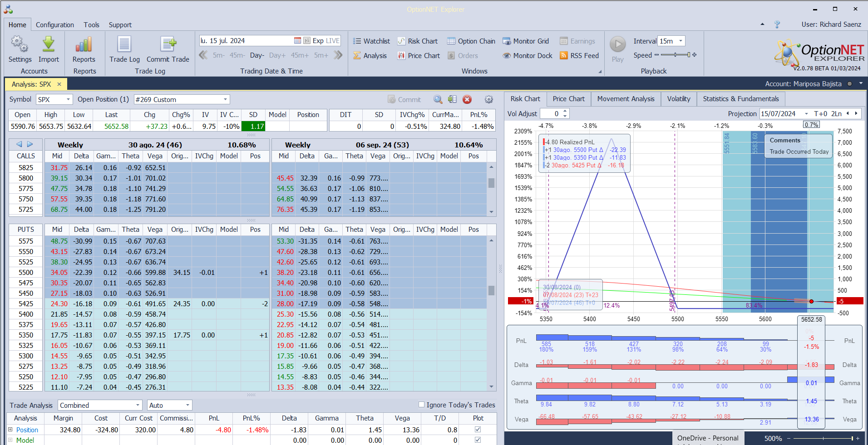Open the RSS Feed window
The height and width of the screenshot is (445, 868).
click(579, 55)
